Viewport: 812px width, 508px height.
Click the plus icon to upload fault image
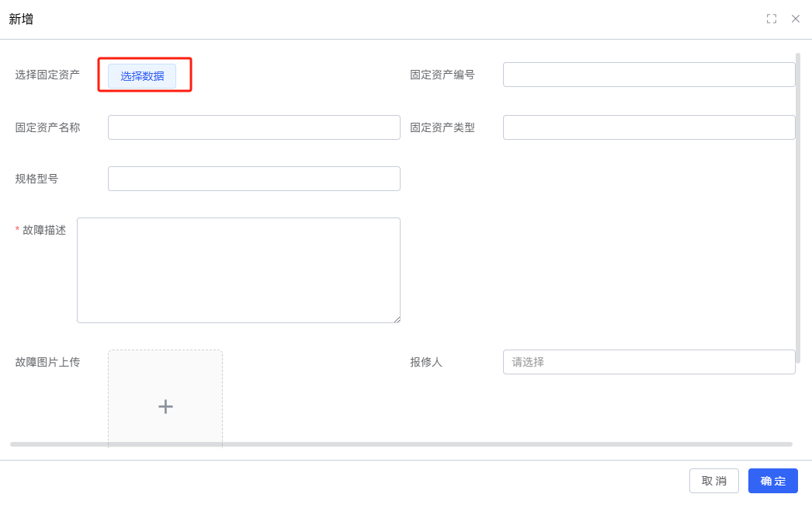(x=165, y=406)
